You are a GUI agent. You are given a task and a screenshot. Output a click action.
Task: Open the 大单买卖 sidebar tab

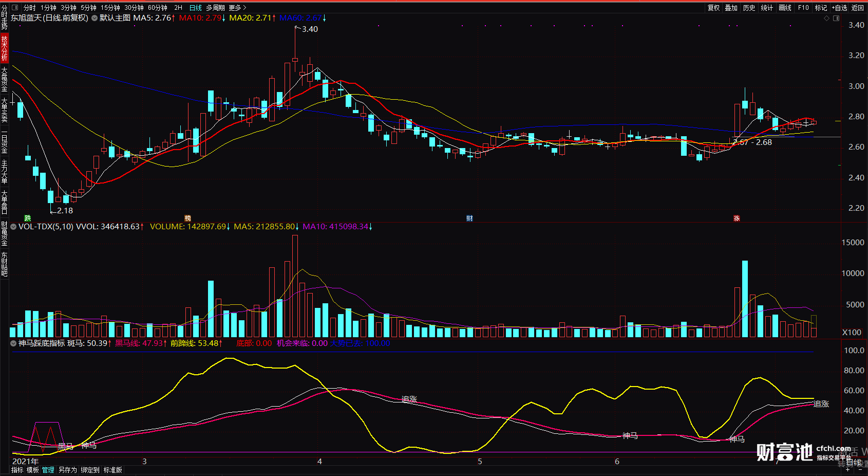pyautogui.click(x=4, y=109)
